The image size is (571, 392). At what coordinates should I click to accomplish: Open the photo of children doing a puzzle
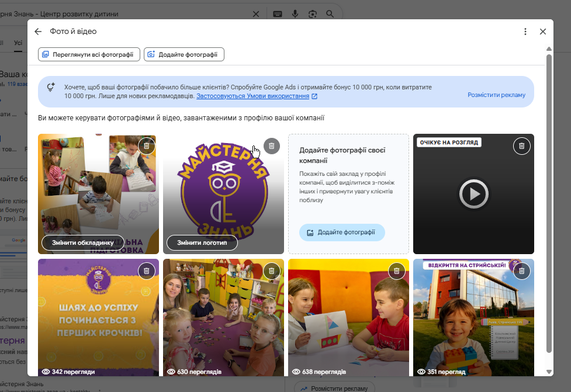click(223, 317)
